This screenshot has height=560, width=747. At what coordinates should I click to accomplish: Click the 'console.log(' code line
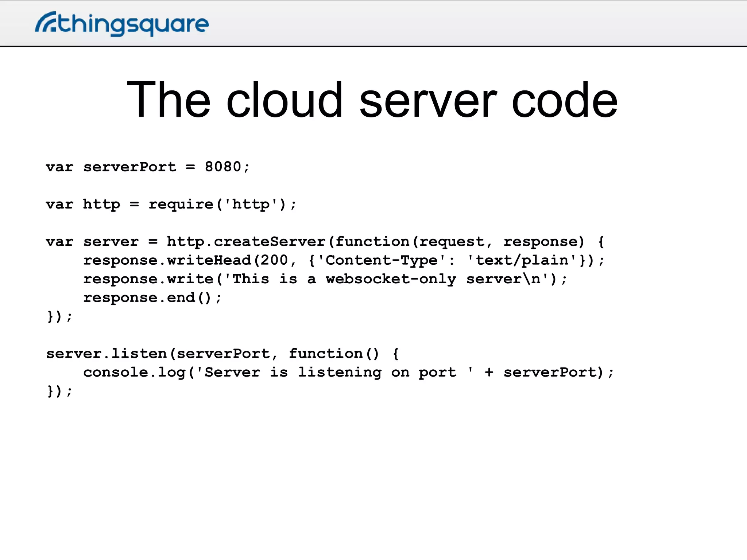point(349,373)
